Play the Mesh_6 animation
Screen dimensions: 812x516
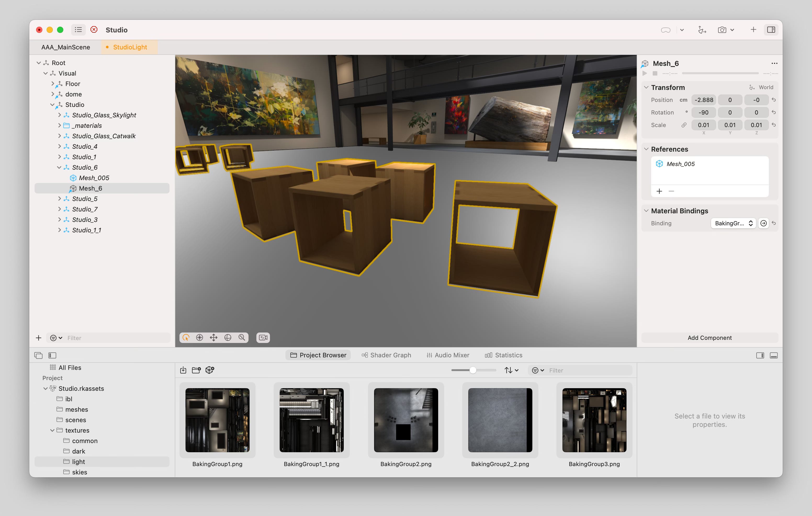[x=645, y=73]
